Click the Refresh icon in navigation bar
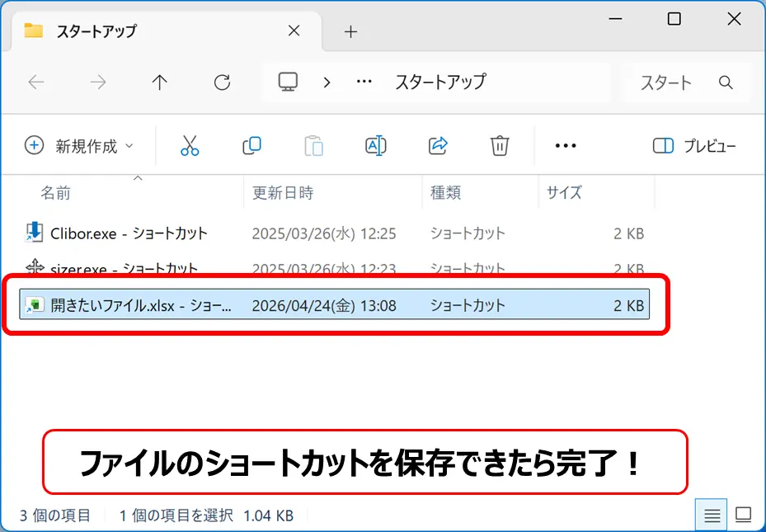This screenshot has height=532, width=766. point(222,82)
